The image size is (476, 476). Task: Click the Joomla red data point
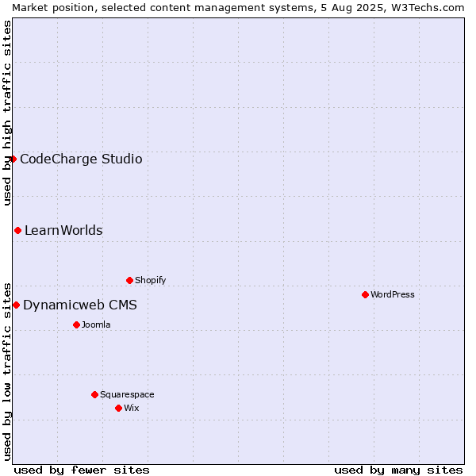tap(76, 325)
